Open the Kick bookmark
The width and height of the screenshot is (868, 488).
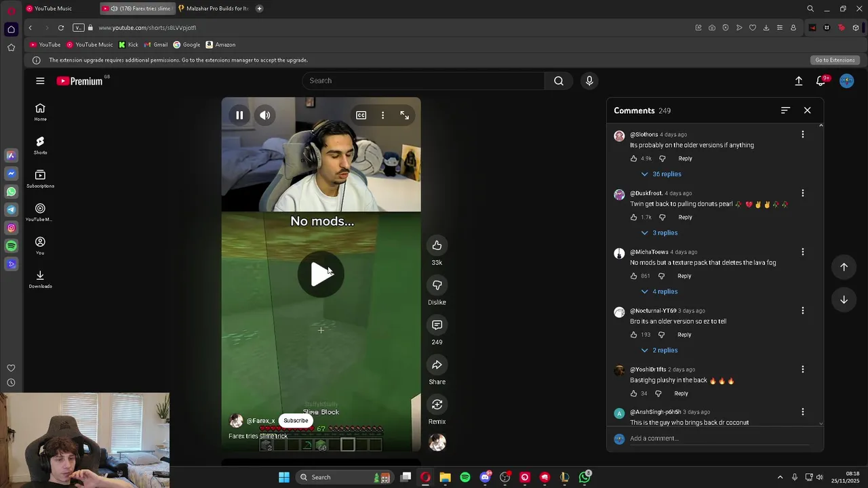coord(128,45)
